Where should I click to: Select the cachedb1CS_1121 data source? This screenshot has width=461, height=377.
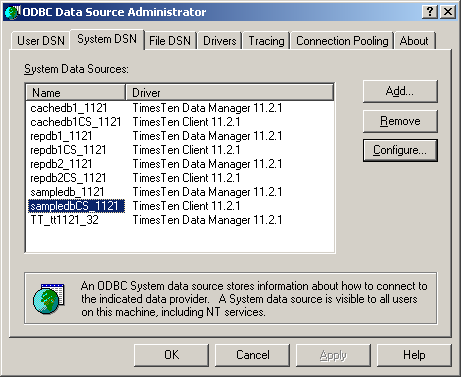[x=76, y=122]
